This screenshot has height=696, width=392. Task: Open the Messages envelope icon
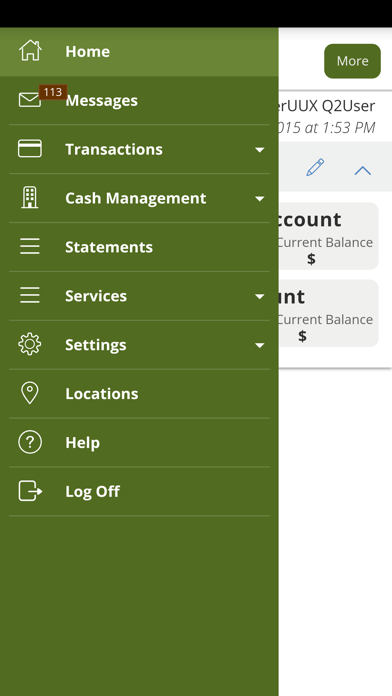pyautogui.click(x=29, y=100)
